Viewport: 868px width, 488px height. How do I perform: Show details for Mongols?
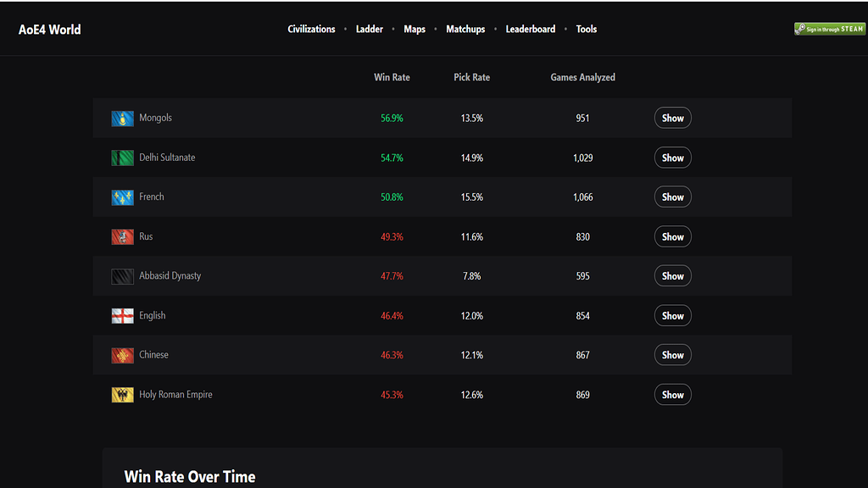point(672,118)
